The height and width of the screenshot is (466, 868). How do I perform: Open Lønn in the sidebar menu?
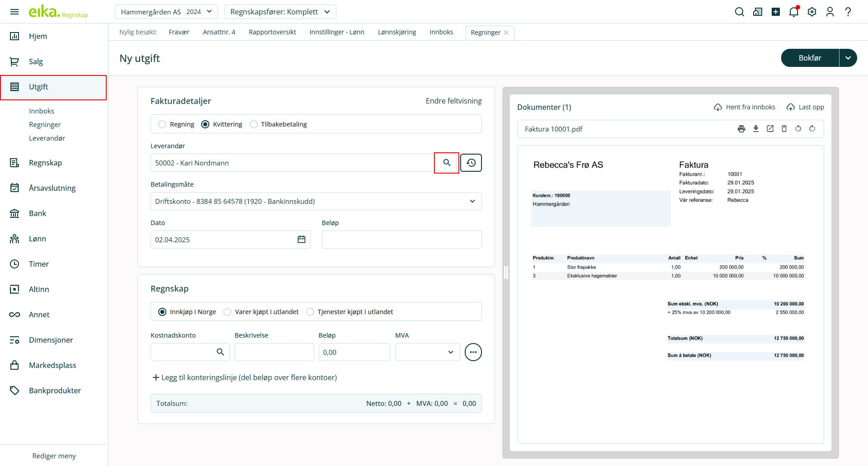point(38,239)
